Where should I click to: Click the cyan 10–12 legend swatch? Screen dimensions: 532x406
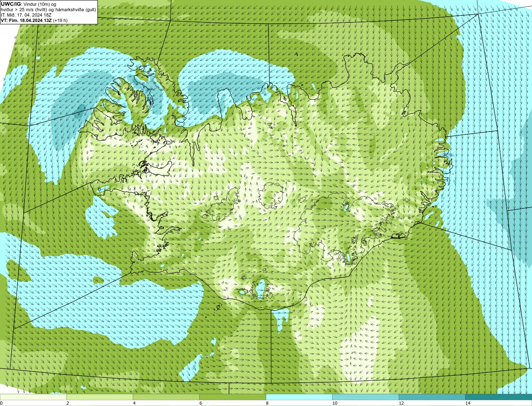point(366,397)
